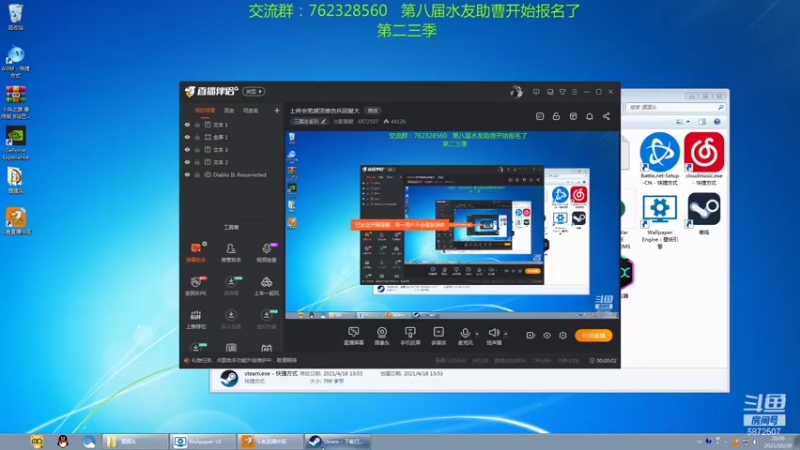800x450 pixels.
Task: Add a camera source (摄像头)
Action: [x=382, y=336]
